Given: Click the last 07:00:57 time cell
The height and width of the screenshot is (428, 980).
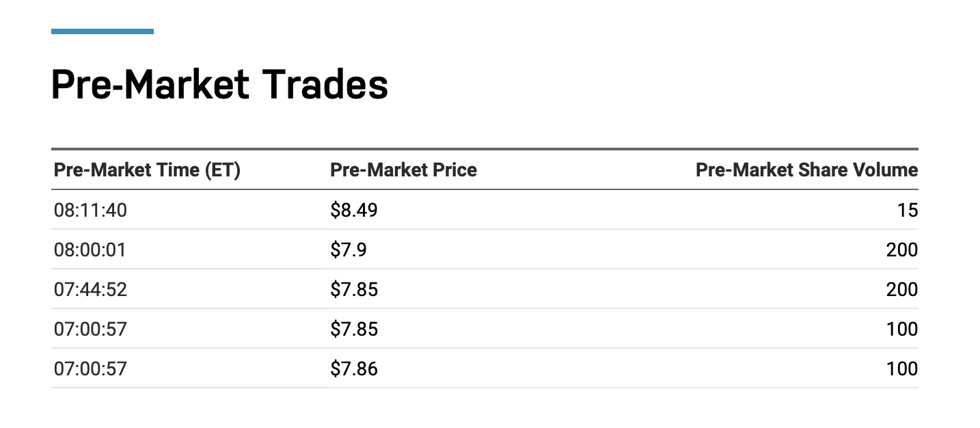Looking at the screenshot, I should click(x=90, y=369).
